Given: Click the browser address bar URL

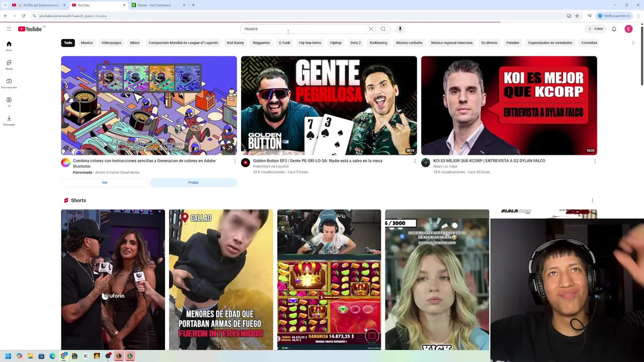Looking at the screenshot, I should pyautogui.click(x=73, y=16).
